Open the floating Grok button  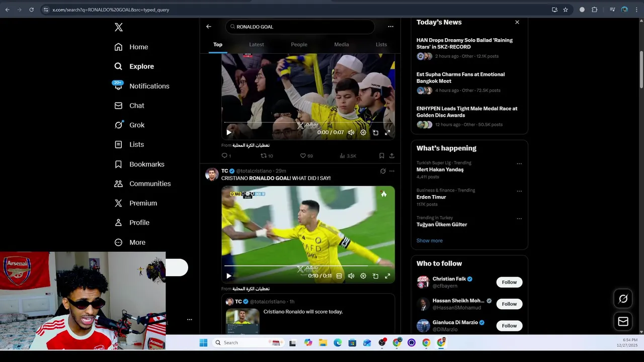623,299
